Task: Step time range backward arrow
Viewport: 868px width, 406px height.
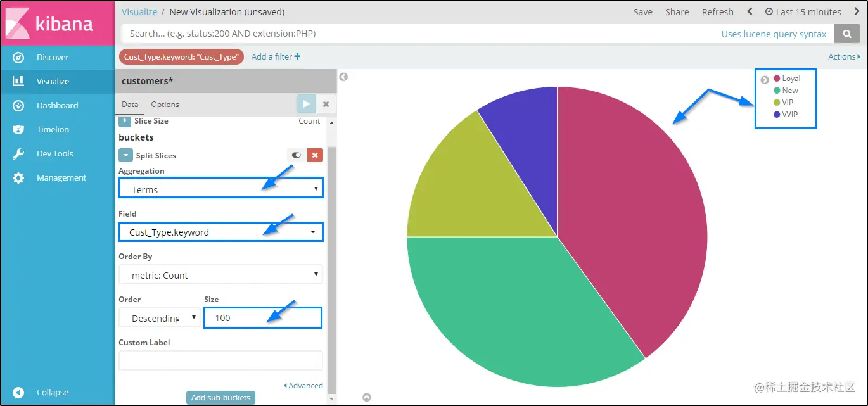Action: coord(750,11)
